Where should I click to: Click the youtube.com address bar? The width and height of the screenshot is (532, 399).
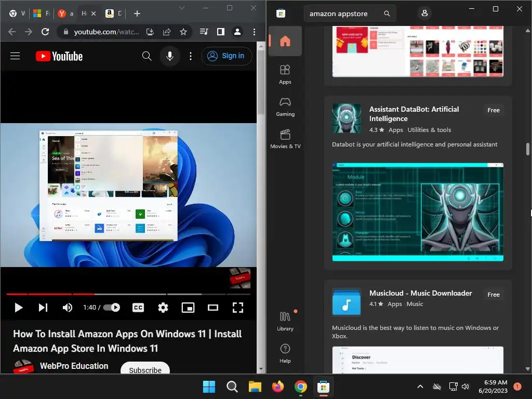107,32
